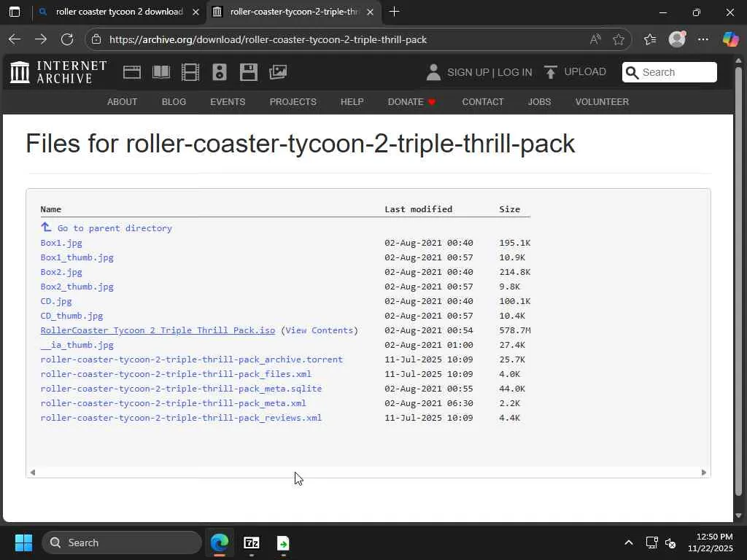Go back with the browser back arrow
Screen dimensions: 747x560
pos(15,39)
